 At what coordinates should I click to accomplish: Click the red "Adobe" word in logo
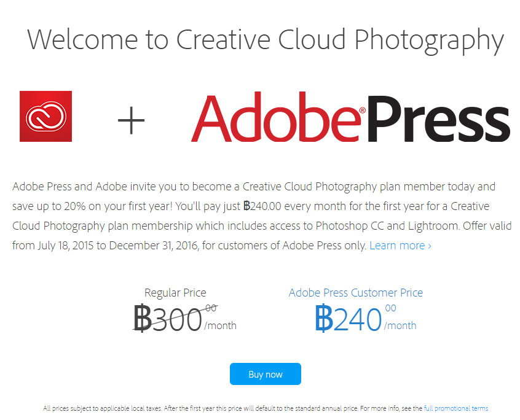(x=275, y=118)
